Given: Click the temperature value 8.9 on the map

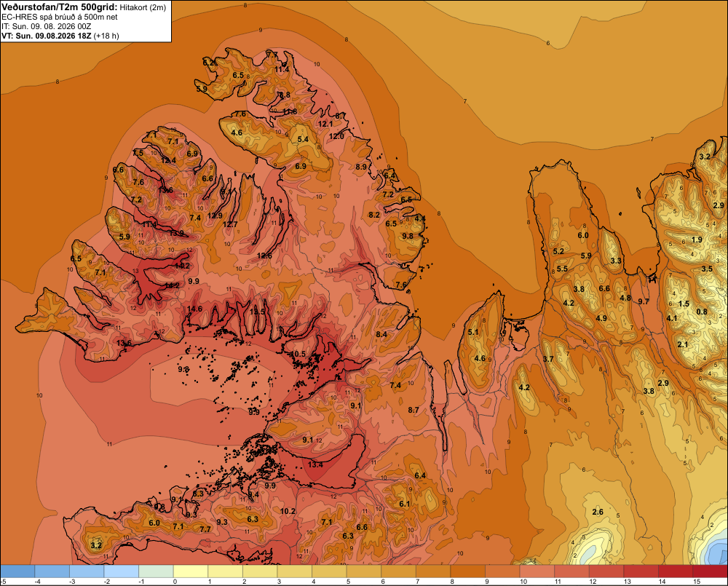Looking at the screenshot, I should pyautogui.click(x=361, y=167).
